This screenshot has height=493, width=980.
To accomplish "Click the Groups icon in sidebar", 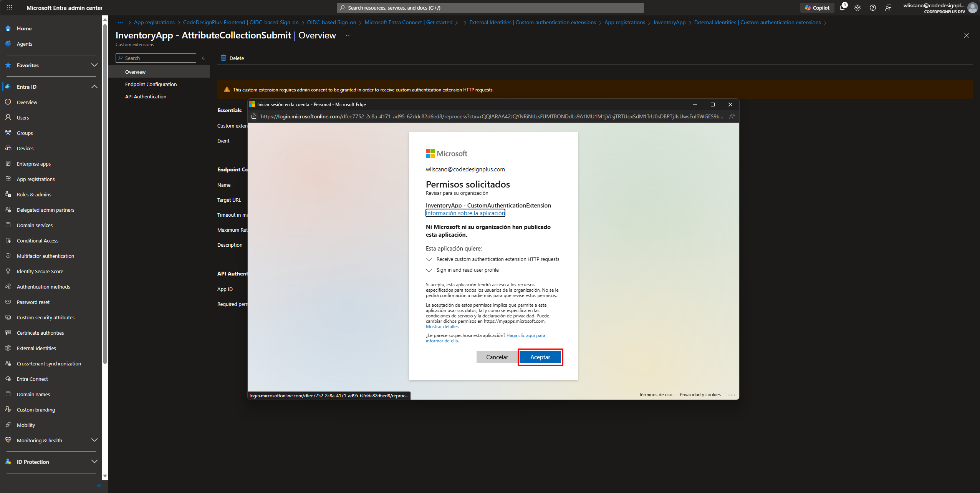I will pyautogui.click(x=8, y=133).
